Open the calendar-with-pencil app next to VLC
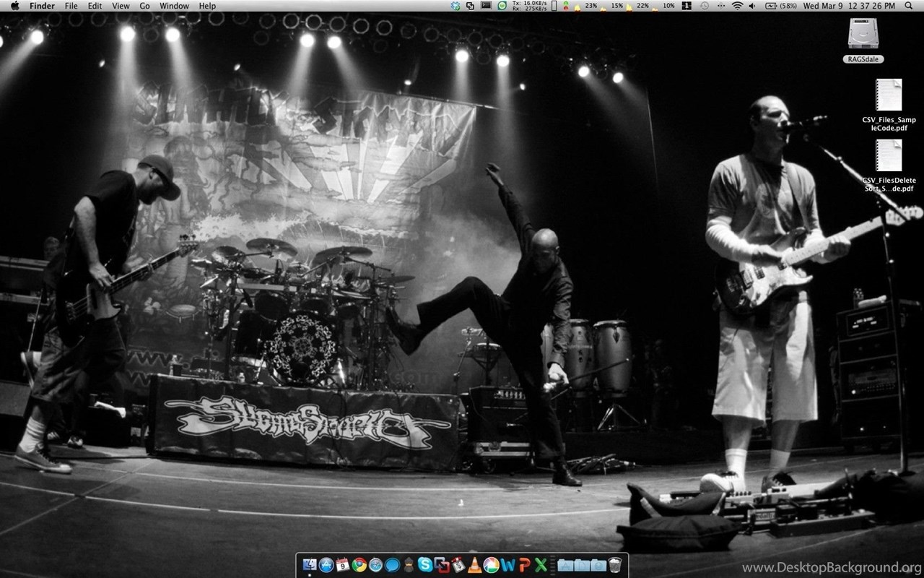Image resolution: width=924 pixels, height=578 pixels. [458, 565]
